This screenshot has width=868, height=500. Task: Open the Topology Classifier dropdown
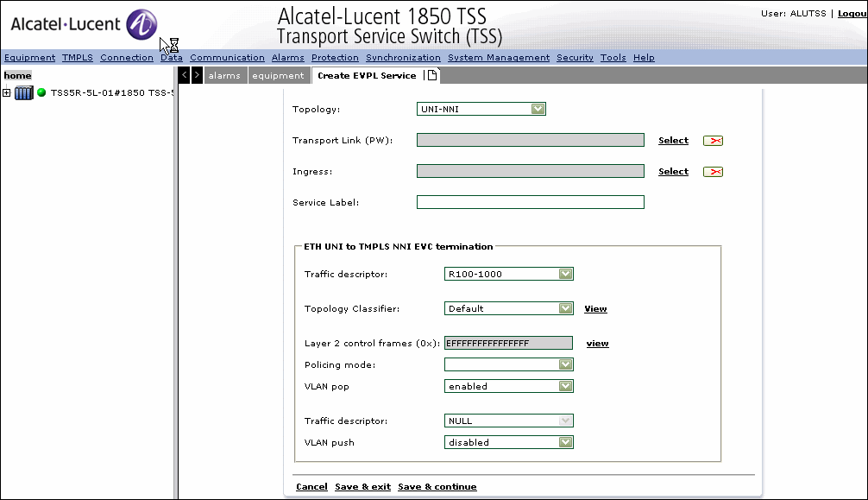point(509,309)
